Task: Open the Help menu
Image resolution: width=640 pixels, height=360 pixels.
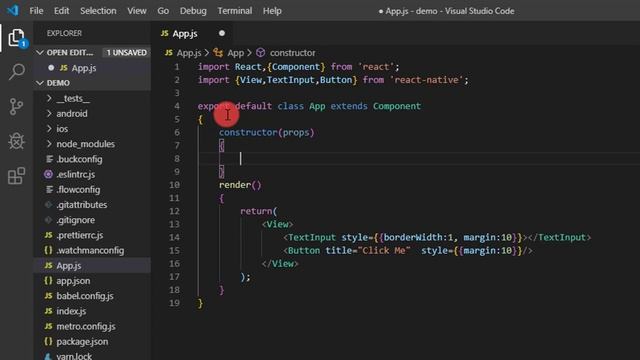Action: 272,11
